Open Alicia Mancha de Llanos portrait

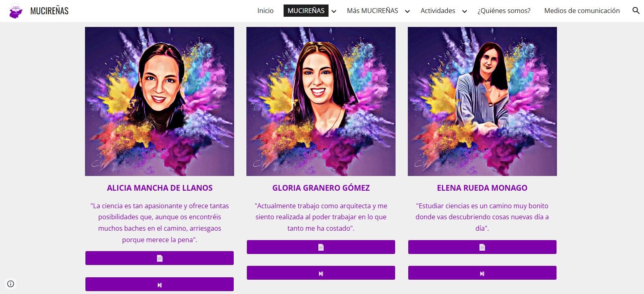[x=159, y=101]
